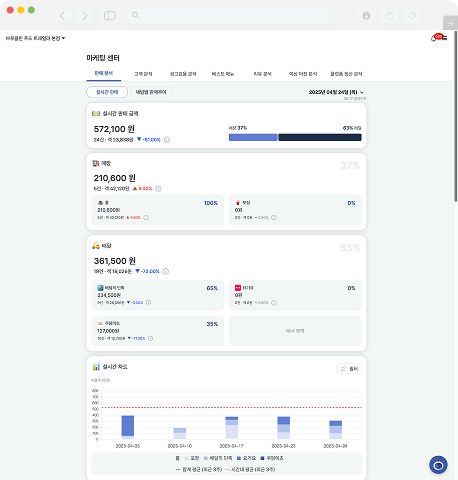Image resolution: width=458 pixels, height=480 pixels.
Task: Click the faded 37% label on 매장 card
Action: coord(350,166)
